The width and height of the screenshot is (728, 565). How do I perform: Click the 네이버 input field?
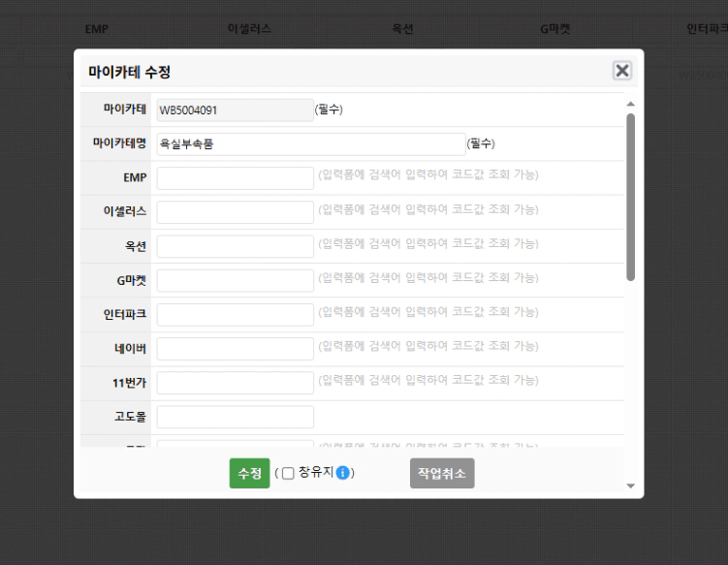(235, 349)
